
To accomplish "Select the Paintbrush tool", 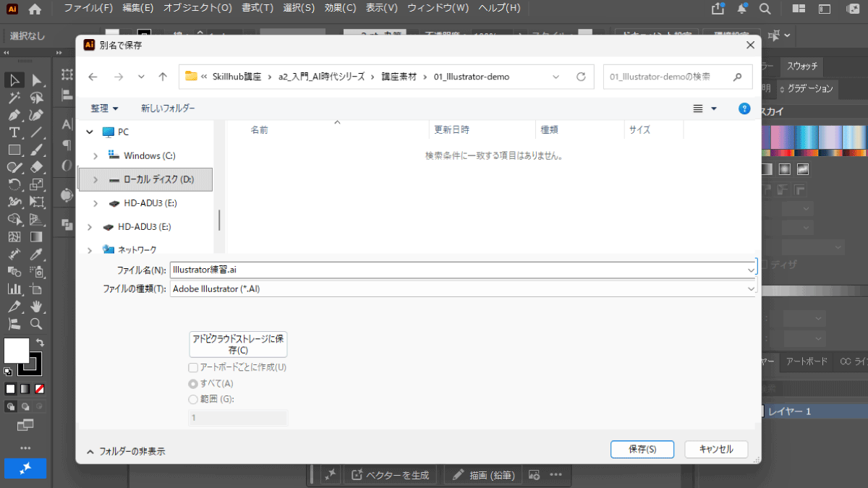I will coord(37,150).
